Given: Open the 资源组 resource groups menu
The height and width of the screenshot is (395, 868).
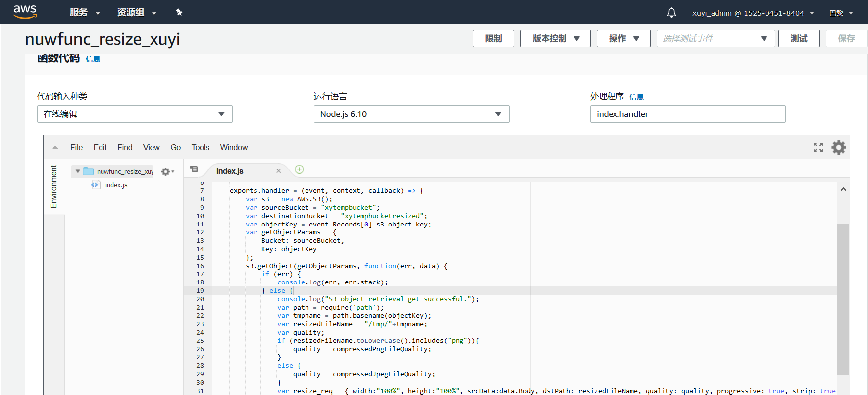Looking at the screenshot, I should (137, 12).
